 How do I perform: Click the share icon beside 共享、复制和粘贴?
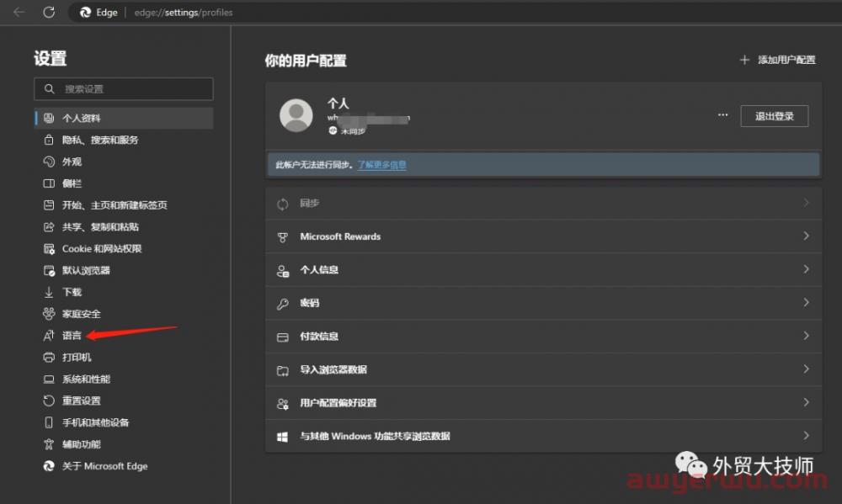point(49,227)
